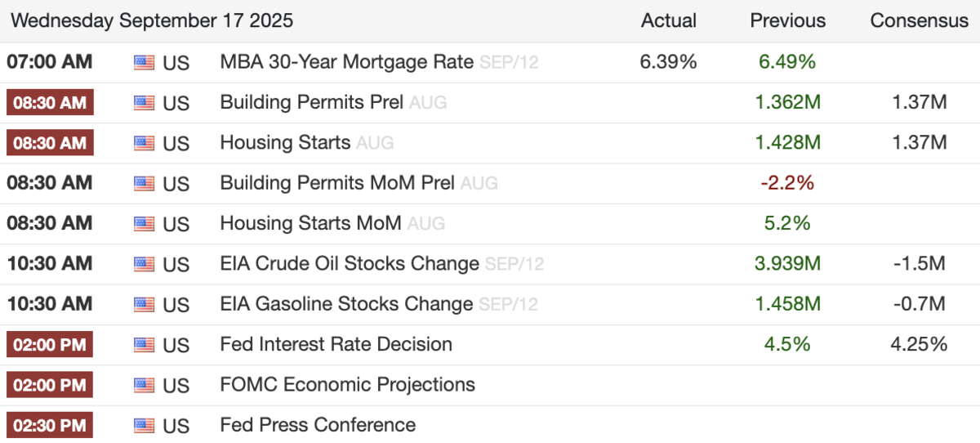Click the Previous column header
Screen dimensions: 980x443
787,21
